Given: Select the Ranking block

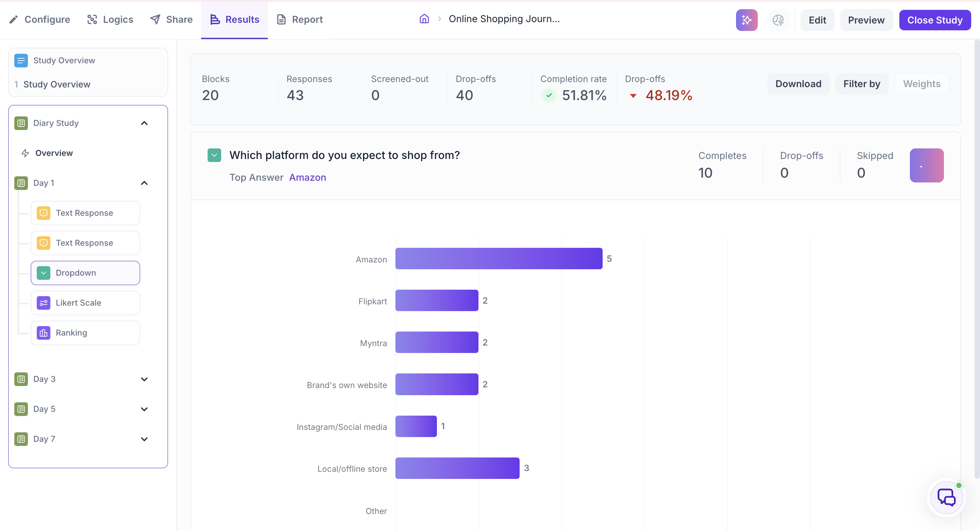Looking at the screenshot, I should coord(85,333).
